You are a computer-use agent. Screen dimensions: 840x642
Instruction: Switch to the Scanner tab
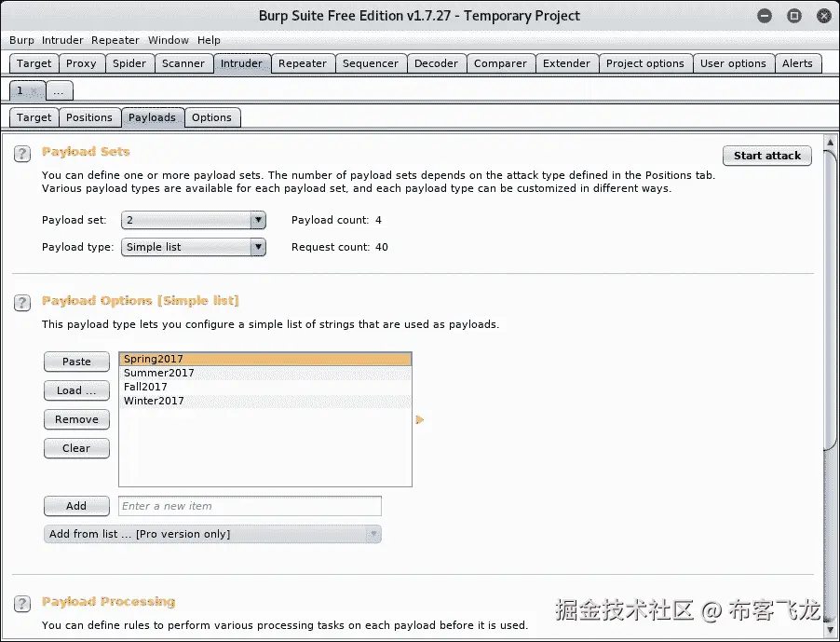(183, 63)
